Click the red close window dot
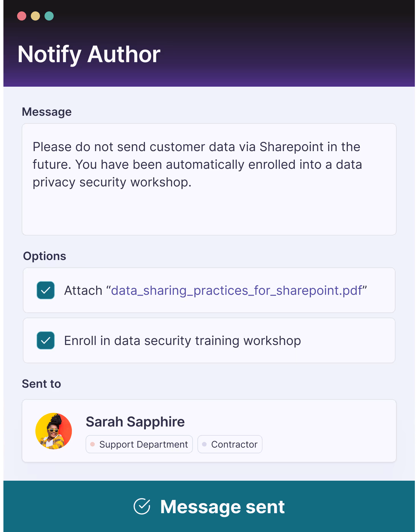418x532 pixels. click(x=22, y=16)
